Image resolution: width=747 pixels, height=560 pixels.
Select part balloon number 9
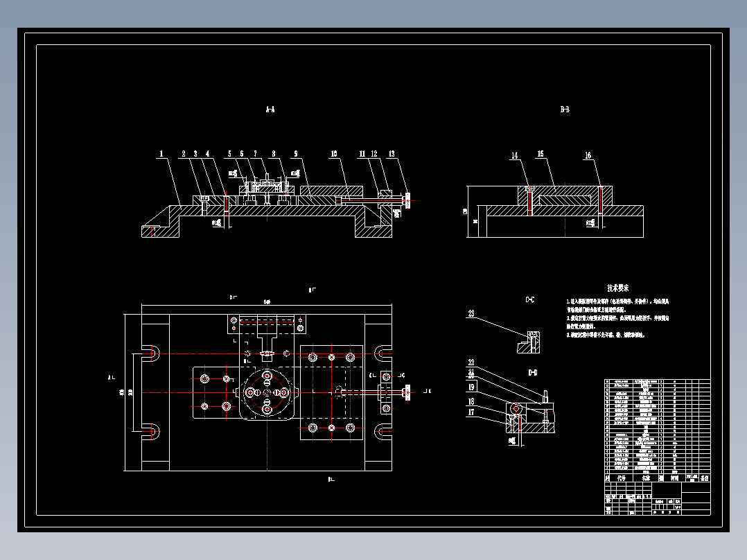click(x=296, y=153)
